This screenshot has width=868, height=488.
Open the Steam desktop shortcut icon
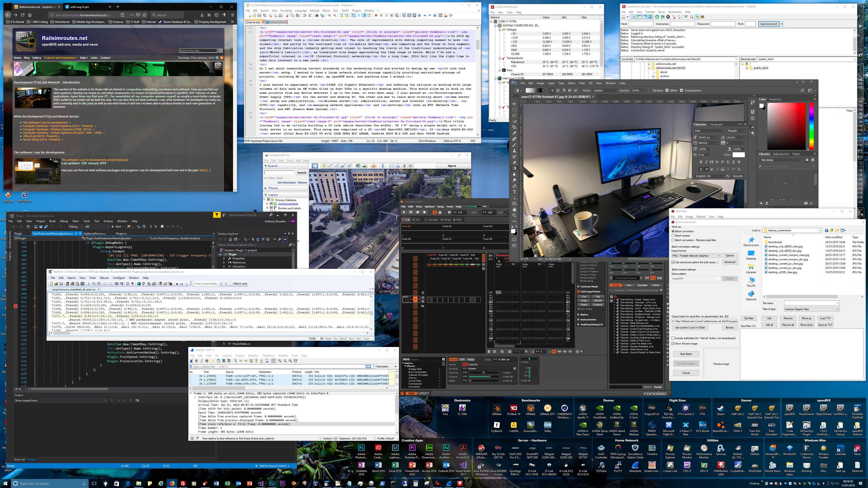tap(720, 408)
